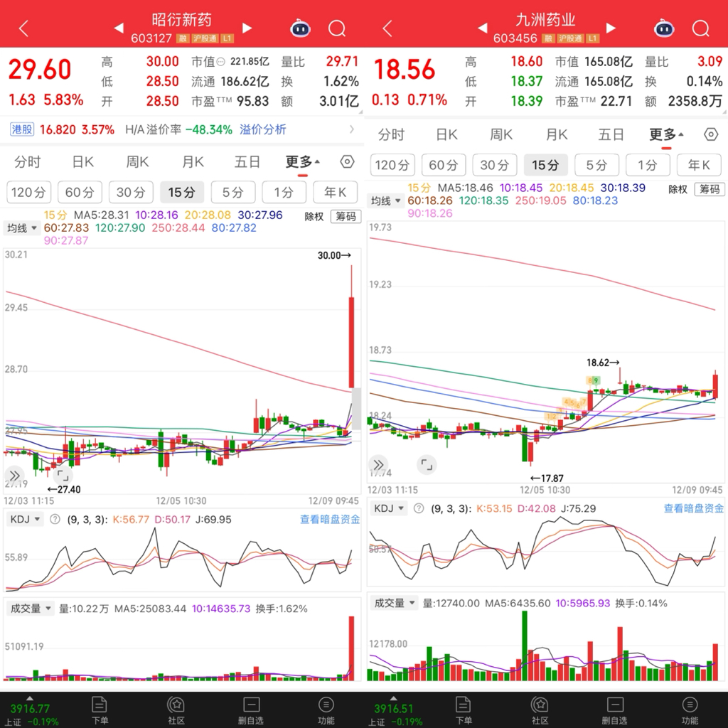Show previous stock before 昭衍新药

(119, 28)
